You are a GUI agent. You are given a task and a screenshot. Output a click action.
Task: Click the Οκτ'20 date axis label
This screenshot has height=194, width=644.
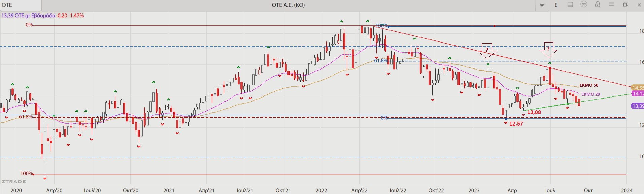[x=131, y=190]
